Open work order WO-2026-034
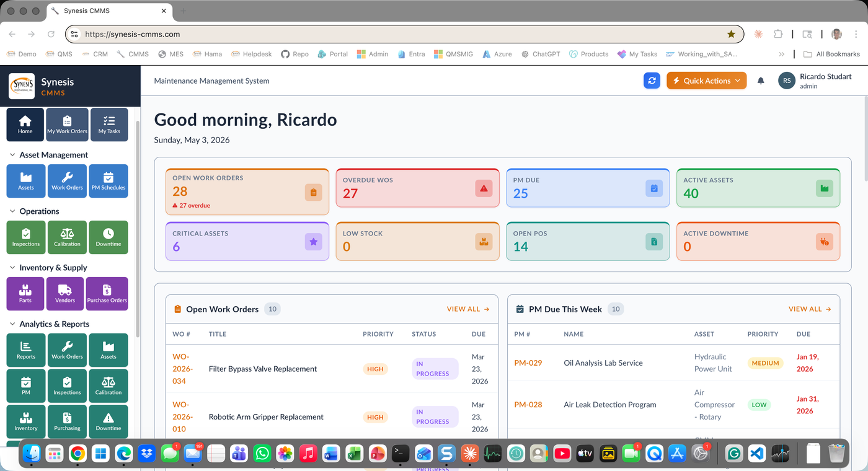The width and height of the screenshot is (868, 471). [x=183, y=369]
